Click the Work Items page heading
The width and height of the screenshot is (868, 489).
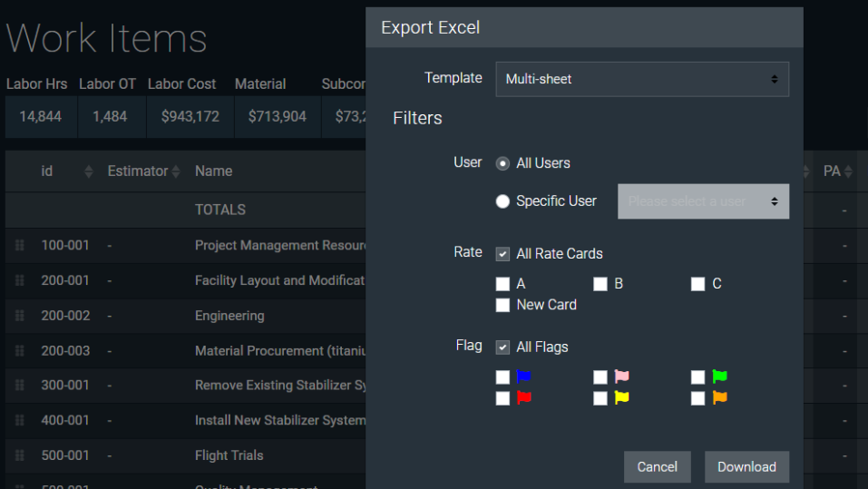pyautogui.click(x=106, y=38)
